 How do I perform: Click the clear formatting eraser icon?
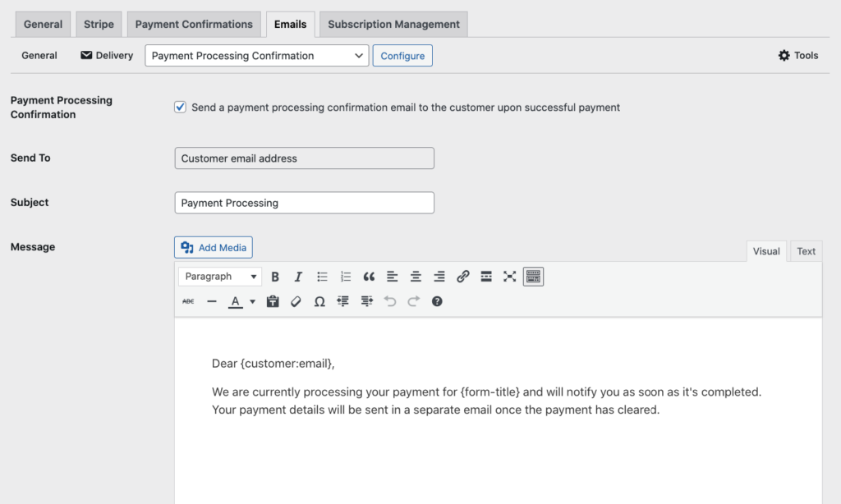click(296, 301)
